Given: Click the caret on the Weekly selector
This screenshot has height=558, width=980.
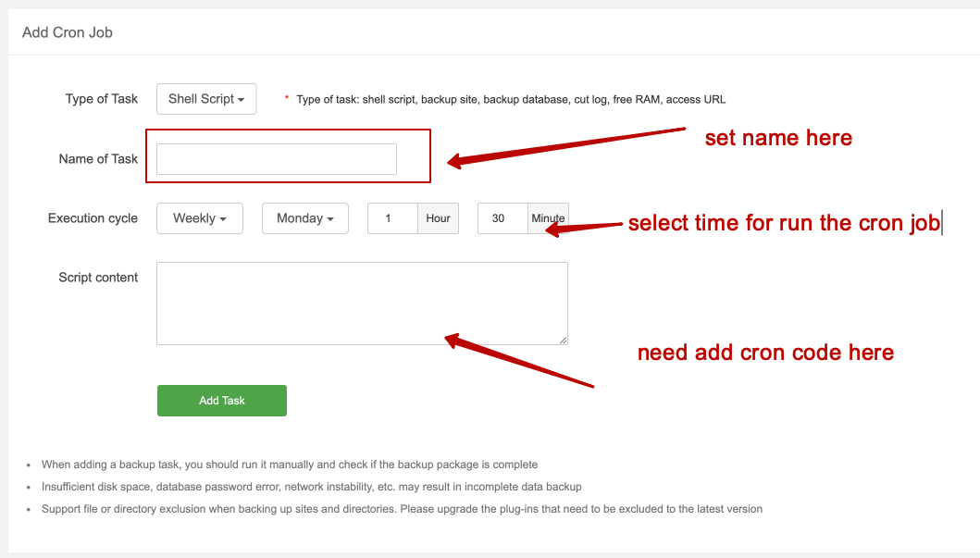Looking at the screenshot, I should coord(225,217).
